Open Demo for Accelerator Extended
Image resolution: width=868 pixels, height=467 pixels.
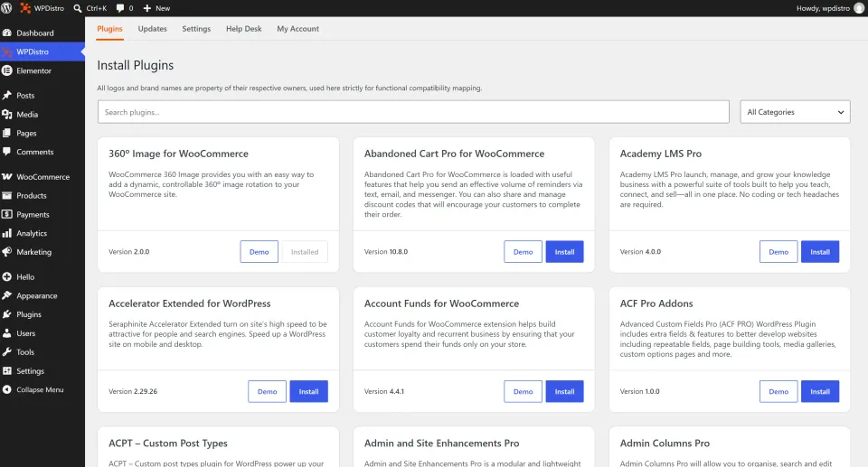pos(267,391)
